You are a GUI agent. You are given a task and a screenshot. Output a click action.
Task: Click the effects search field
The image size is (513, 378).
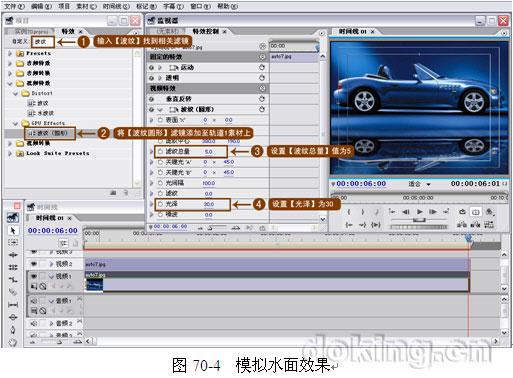point(43,42)
